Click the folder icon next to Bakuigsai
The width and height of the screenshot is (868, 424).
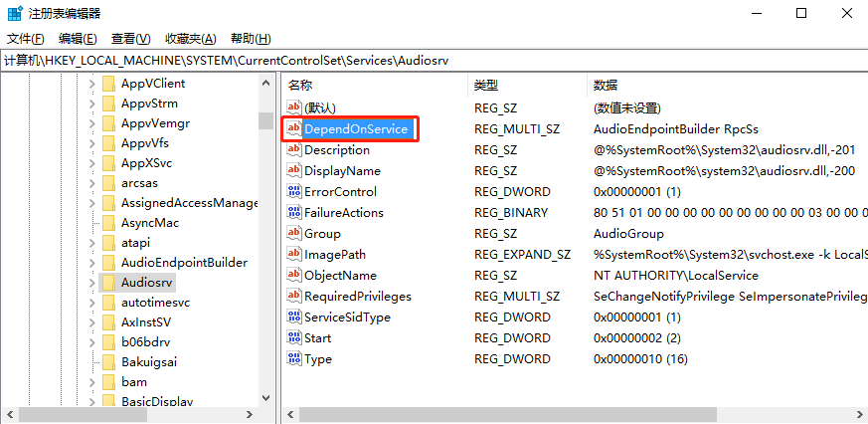point(108,362)
